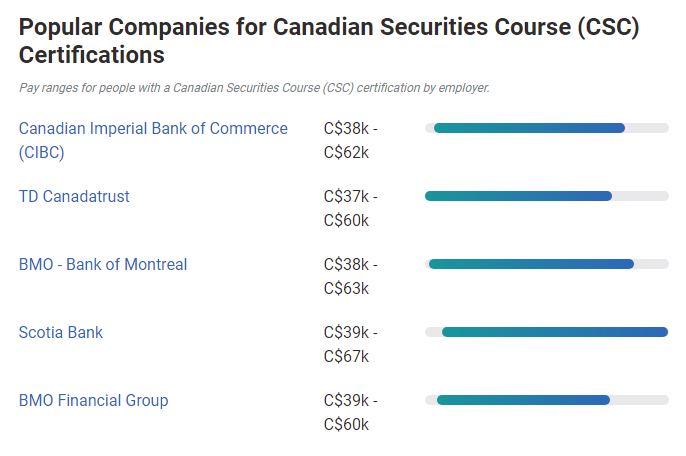The width and height of the screenshot is (686, 456).
Task: Click the Popular Companies section heading
Action: pos(329,41)
